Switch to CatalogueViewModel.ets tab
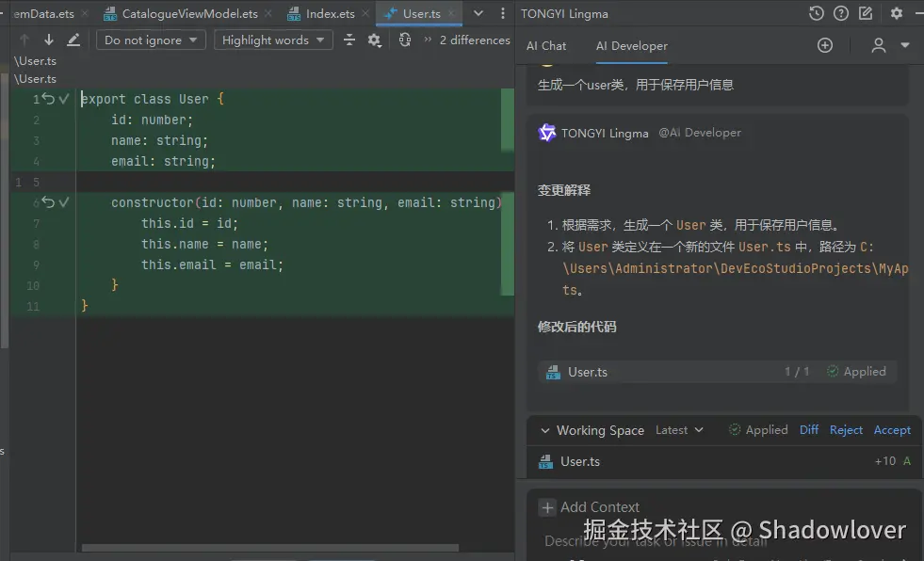This screenshot has height=561, width=924. (x=189, y=13)
